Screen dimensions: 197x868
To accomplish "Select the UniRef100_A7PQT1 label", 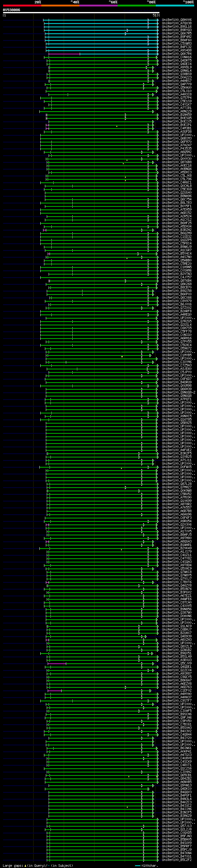I will pos(176,399).
